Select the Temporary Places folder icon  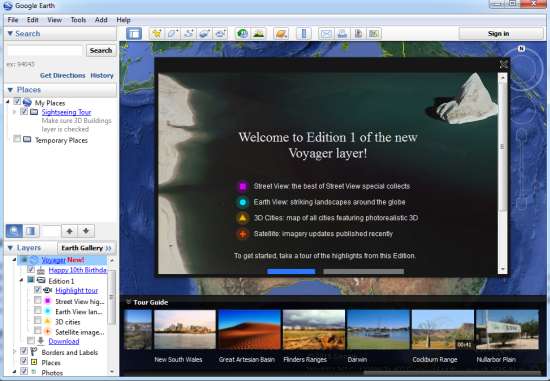[27, 140]
